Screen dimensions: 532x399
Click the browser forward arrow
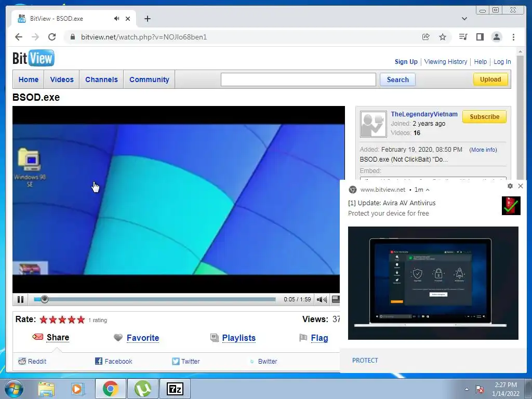point(35,37)
